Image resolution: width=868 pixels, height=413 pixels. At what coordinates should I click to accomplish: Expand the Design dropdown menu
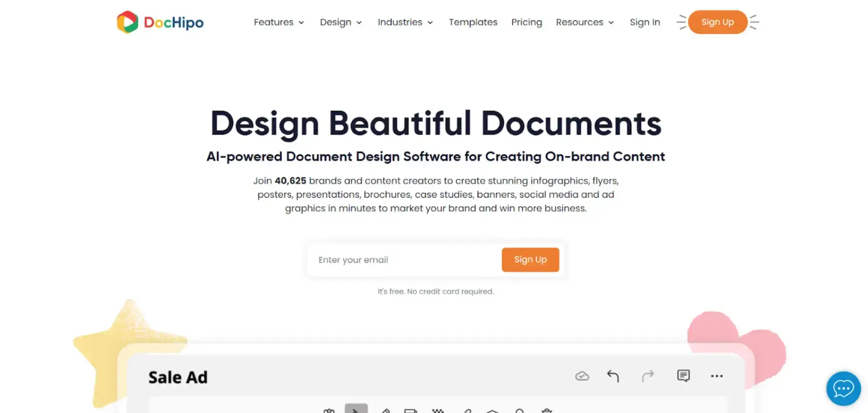click(340, 22)
